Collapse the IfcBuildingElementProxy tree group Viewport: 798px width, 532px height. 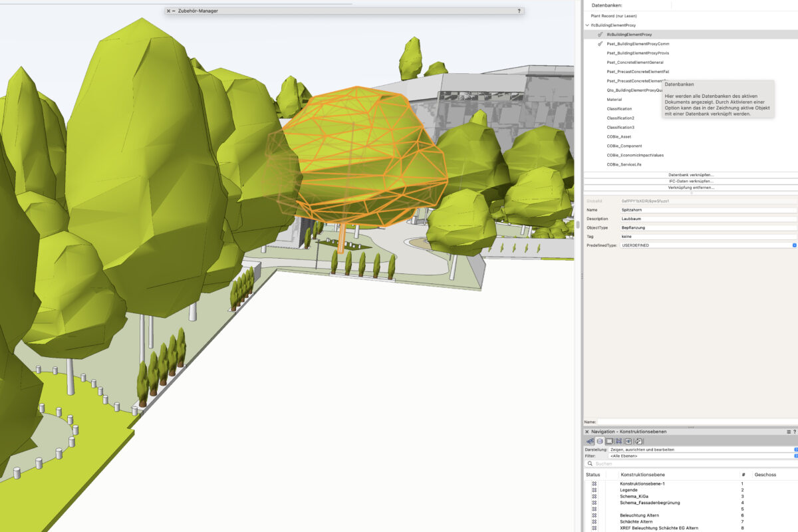[587, 25]
